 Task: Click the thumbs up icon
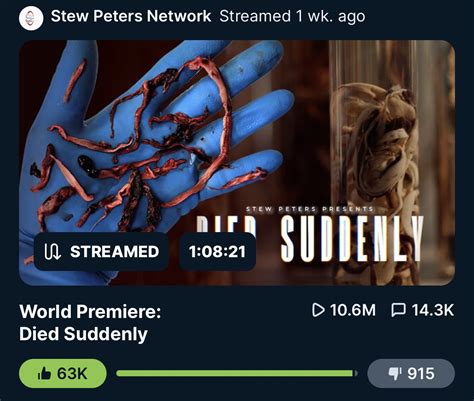(x=44, y=374)
